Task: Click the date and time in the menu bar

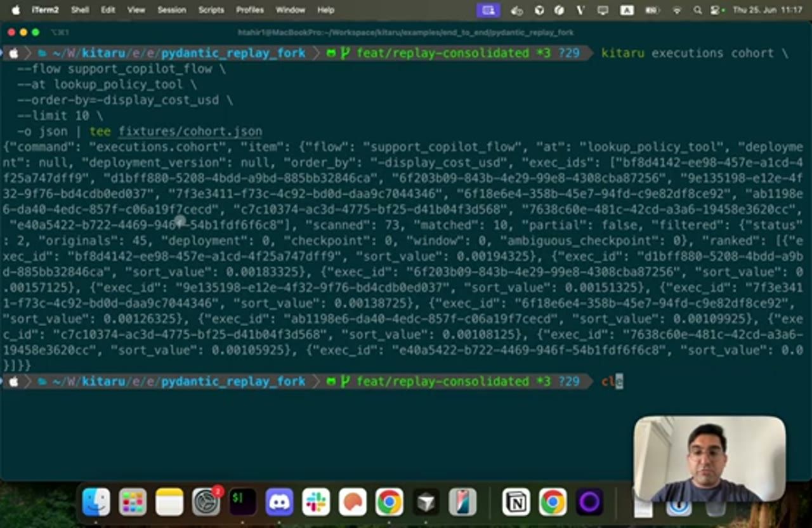Action: pyautogui.click(x=767, y=10)
